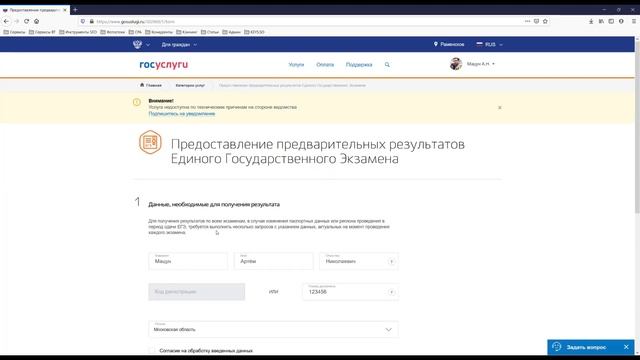
Task: Open the browser downloads arrow
Action: coord(591,21)
